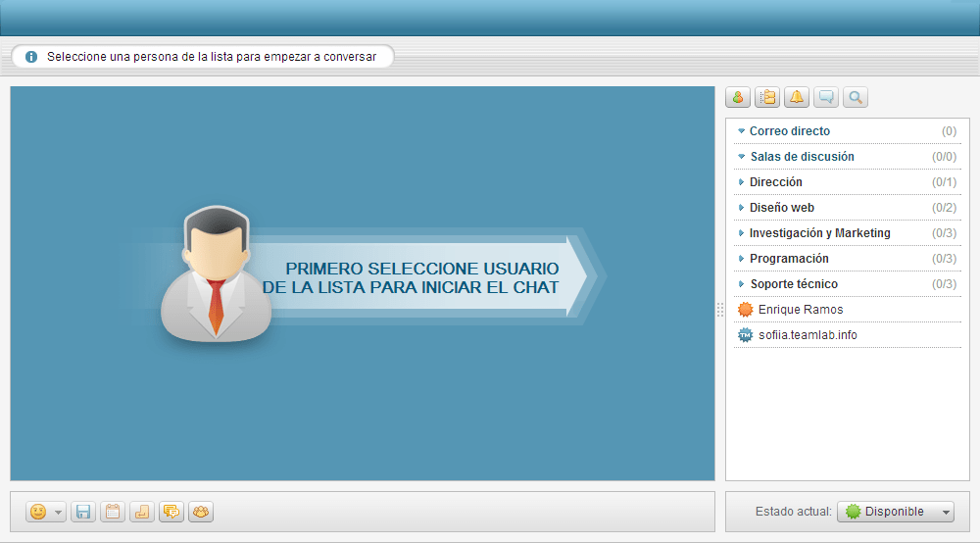Click the Seleccione una persona hint text
Screen dimensions: 980x543
212,57
